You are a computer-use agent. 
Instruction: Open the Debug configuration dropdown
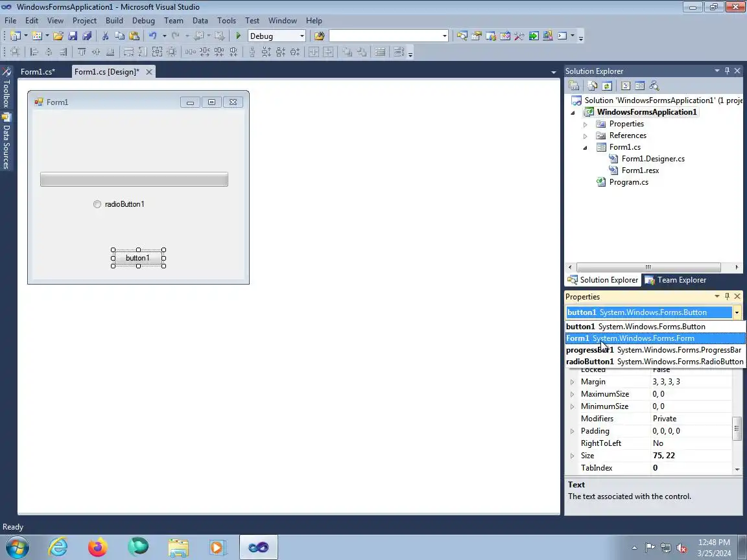302,36
